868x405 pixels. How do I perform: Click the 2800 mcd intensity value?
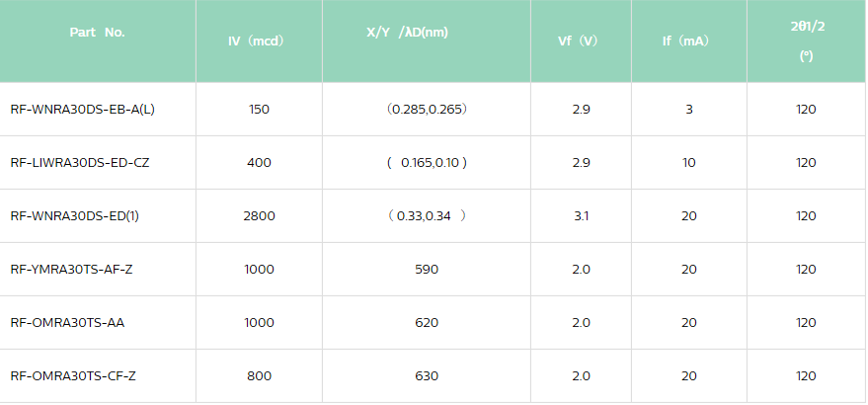tap(259, 216)
